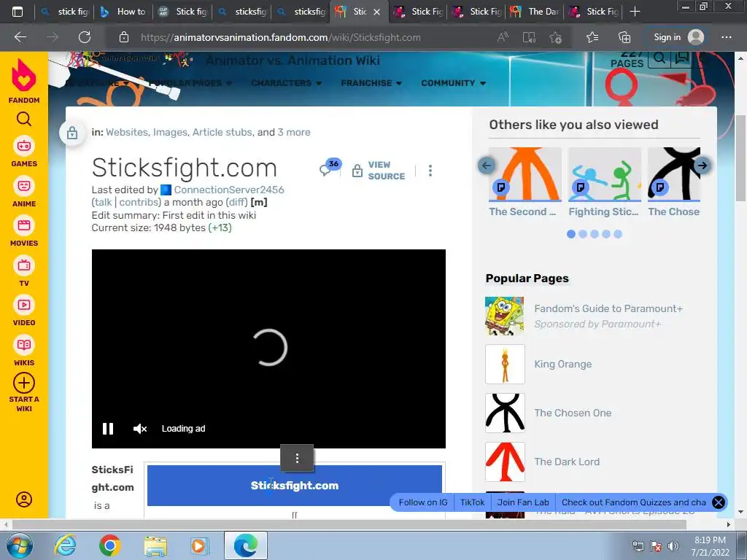Open the Video section icon
This screenshot has height=560, width=747.
(24, 305)
